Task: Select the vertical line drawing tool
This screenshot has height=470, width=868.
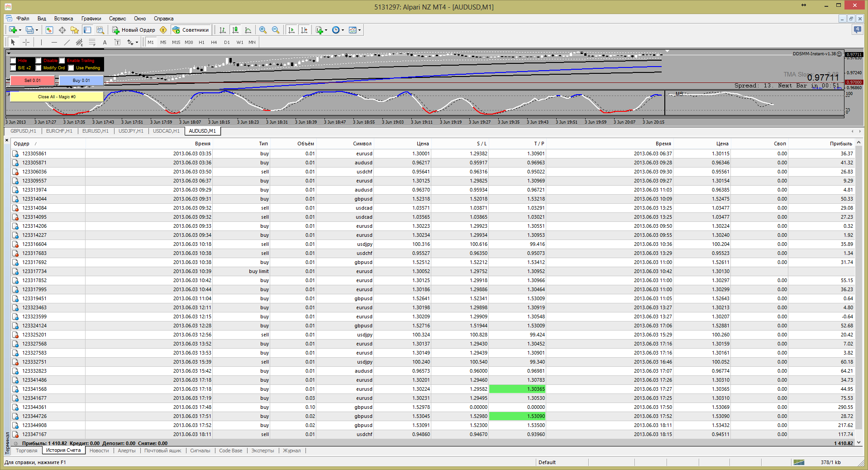Action: 41,42
